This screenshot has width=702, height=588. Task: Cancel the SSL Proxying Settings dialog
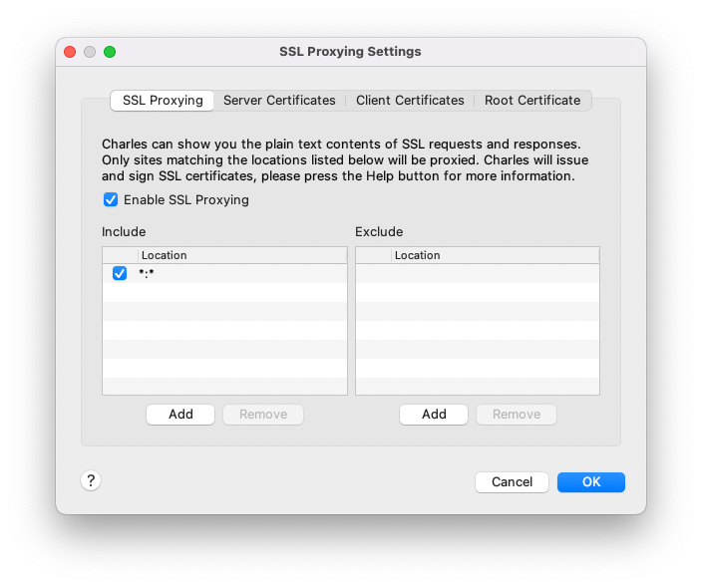[x=512, y=482]
